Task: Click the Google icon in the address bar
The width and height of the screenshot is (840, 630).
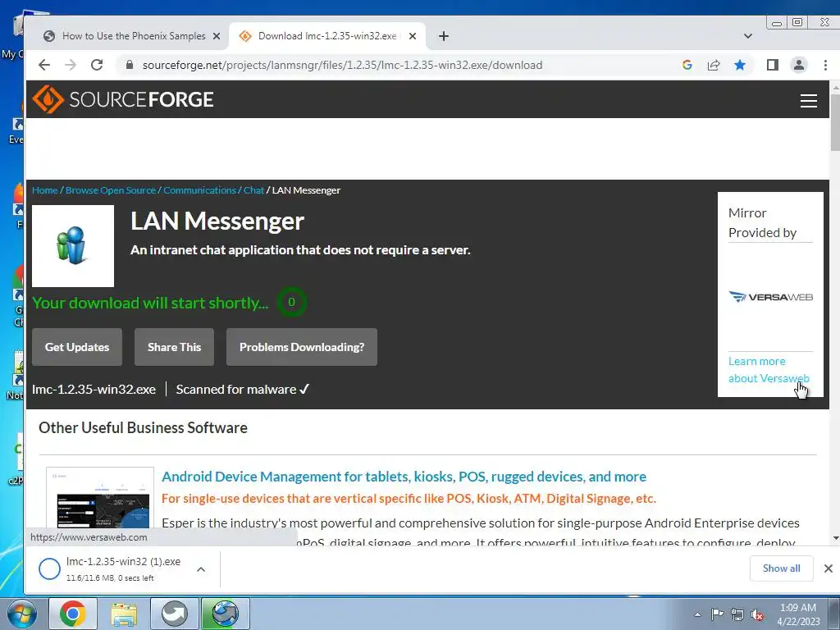Action: point(687,65)
